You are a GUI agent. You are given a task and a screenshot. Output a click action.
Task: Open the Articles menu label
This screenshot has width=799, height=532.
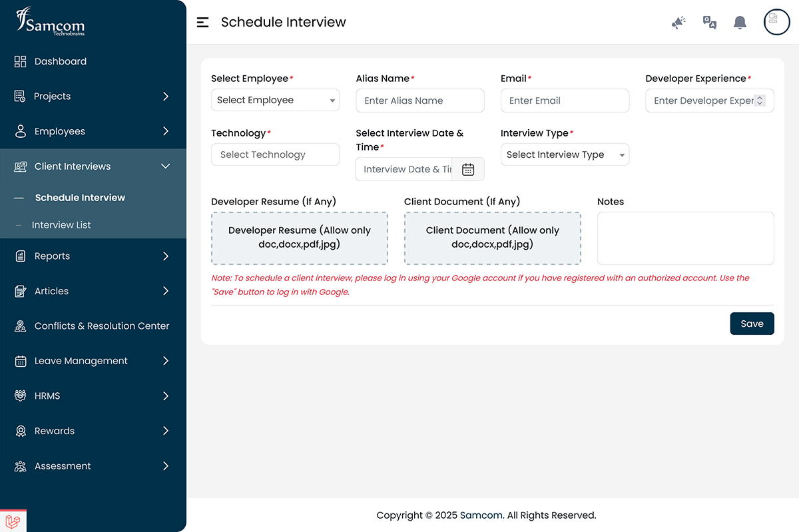[x=51, y=291]
